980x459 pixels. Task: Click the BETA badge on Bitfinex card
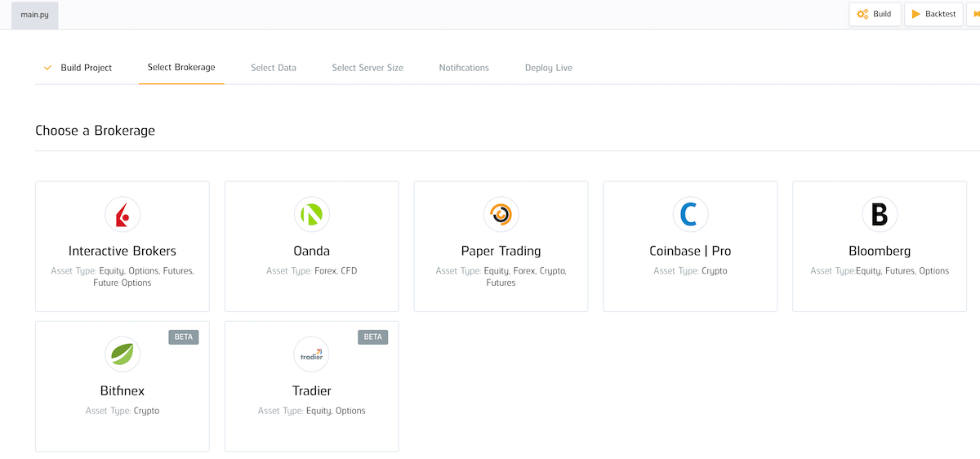pos(184,336)
